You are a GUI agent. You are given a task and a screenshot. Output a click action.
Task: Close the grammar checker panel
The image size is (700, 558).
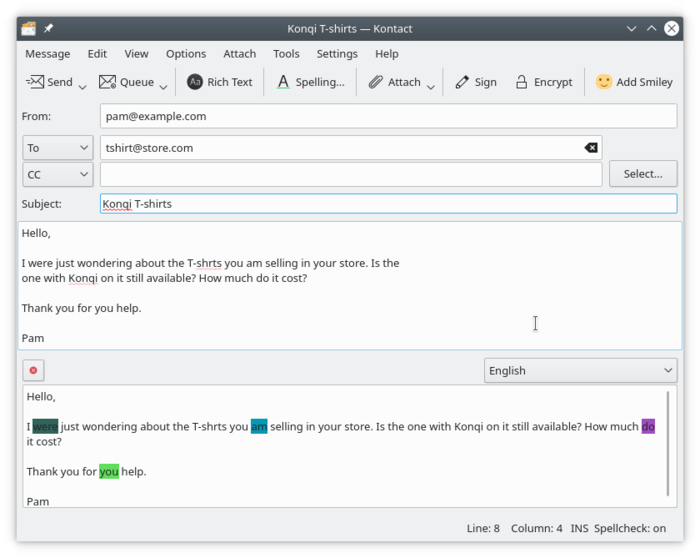pyautogui.click(x=33, y=370)
